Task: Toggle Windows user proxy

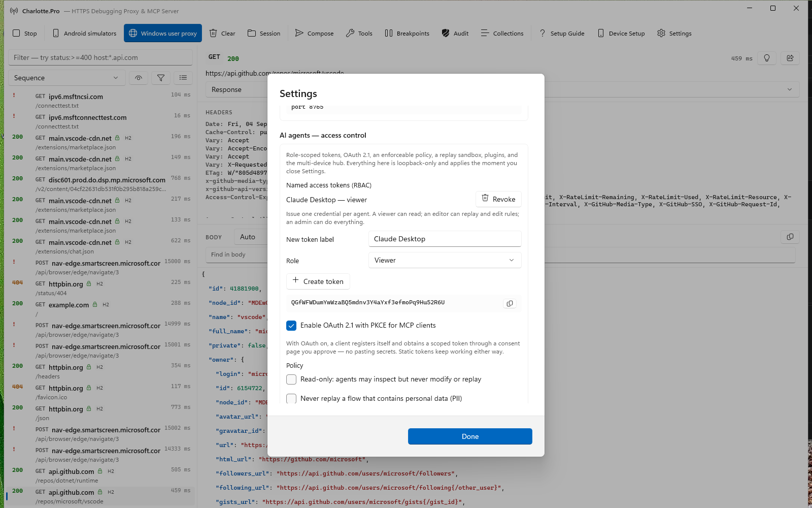Action: click(163, 33)
